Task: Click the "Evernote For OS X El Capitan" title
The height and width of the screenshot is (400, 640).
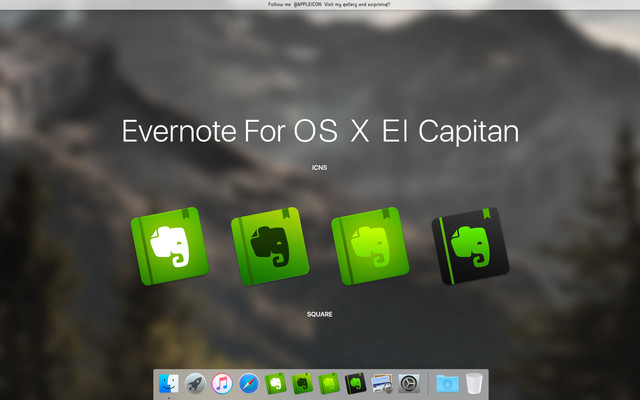Action: coord(320,131)
